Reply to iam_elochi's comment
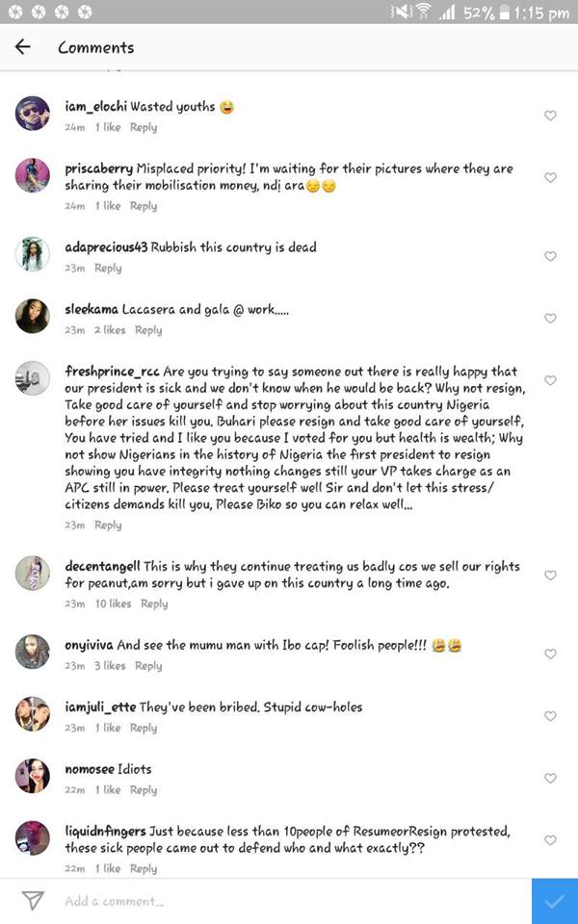 point(144,128)
